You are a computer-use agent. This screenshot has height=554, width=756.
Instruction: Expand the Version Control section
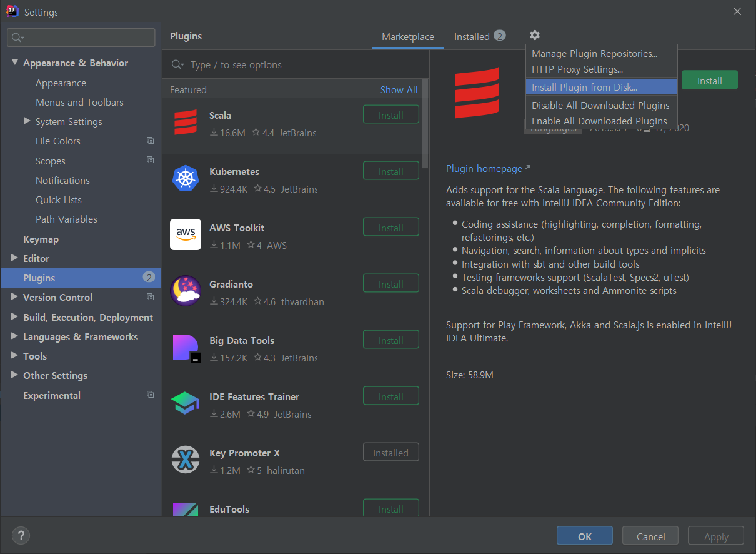click(x=15, y=297)
